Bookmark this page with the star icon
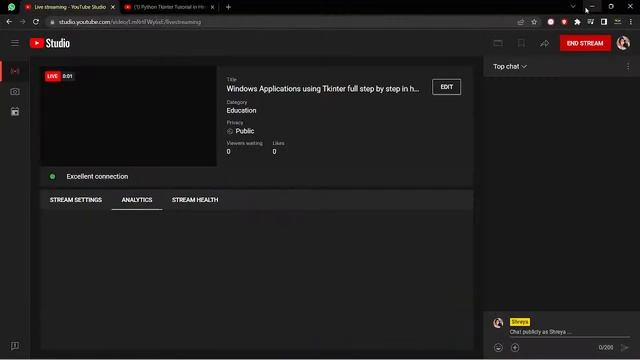Image resolution: width=640 pixels, height=360 pixels. pos(534,22)
